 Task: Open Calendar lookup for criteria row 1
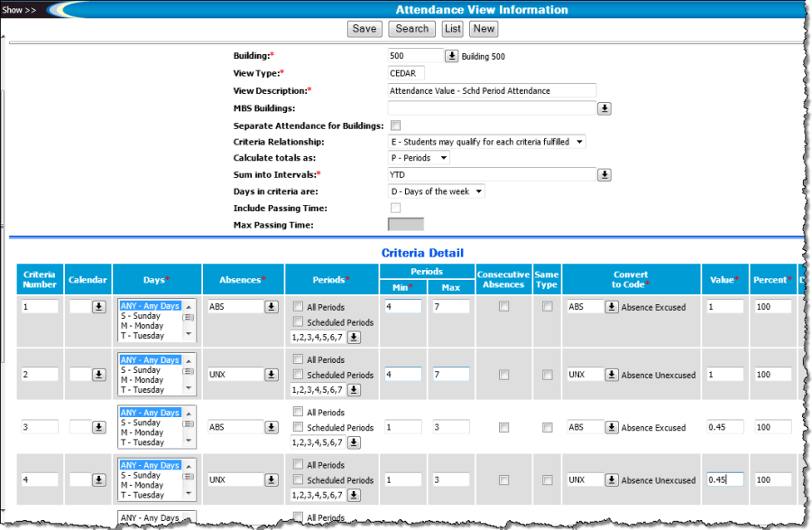[98, 307]
